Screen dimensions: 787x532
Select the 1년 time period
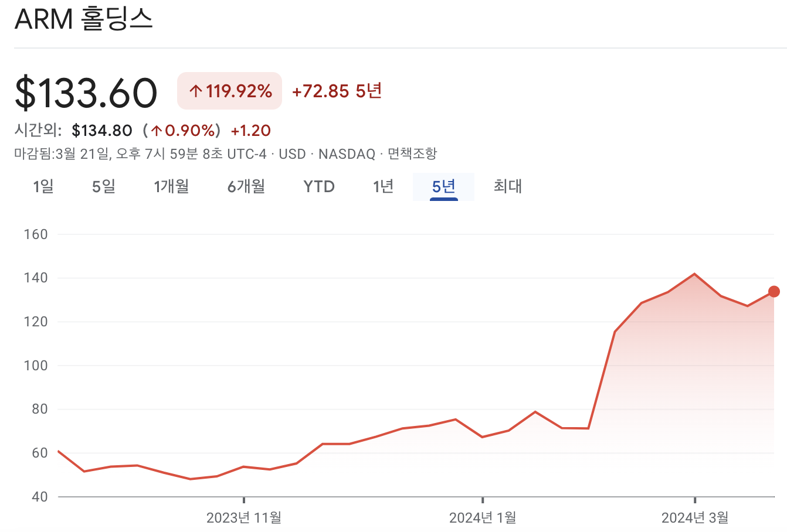pos(382,186)
